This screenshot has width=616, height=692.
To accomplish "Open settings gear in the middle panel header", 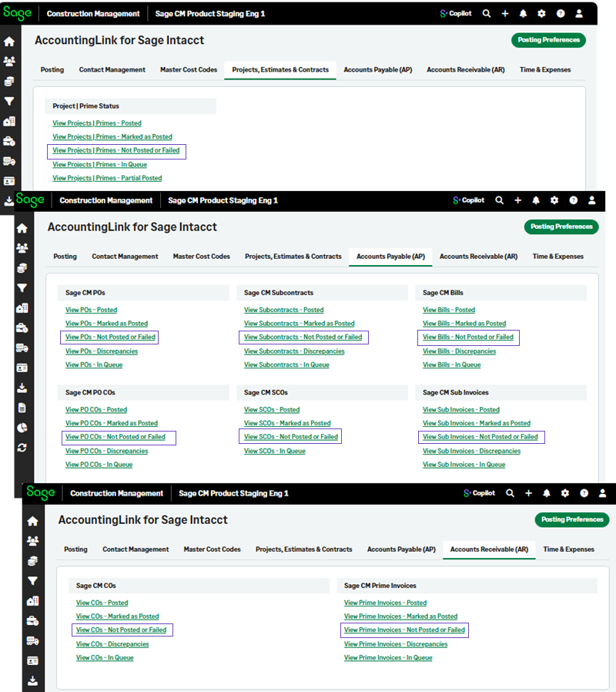I will tap(554, 200).
